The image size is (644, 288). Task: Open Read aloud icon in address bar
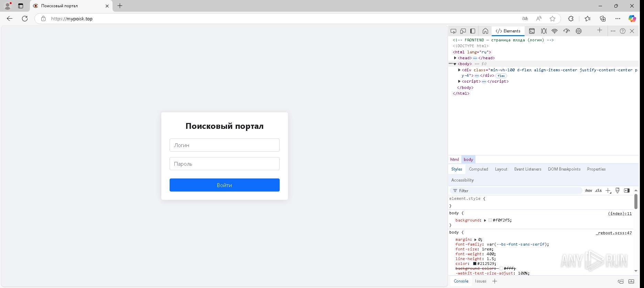point(539,19)
